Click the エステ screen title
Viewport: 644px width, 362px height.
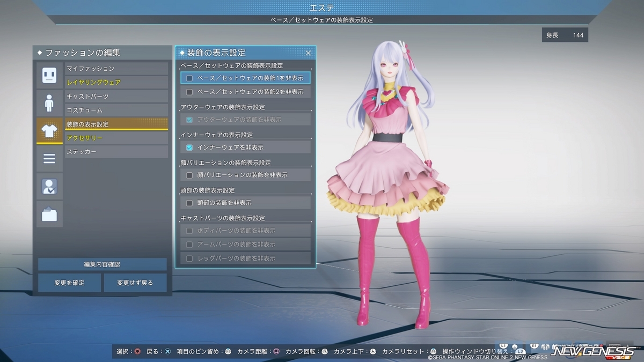[x=322, y=8]
